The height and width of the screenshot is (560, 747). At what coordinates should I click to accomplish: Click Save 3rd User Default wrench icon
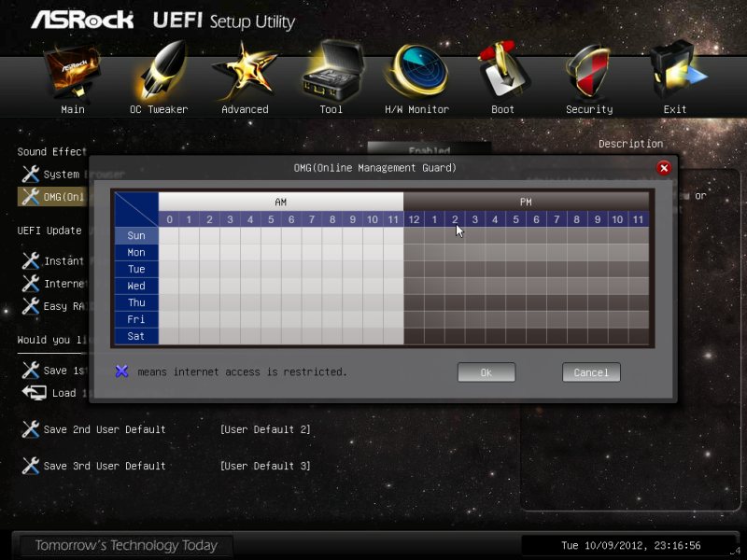31,465
